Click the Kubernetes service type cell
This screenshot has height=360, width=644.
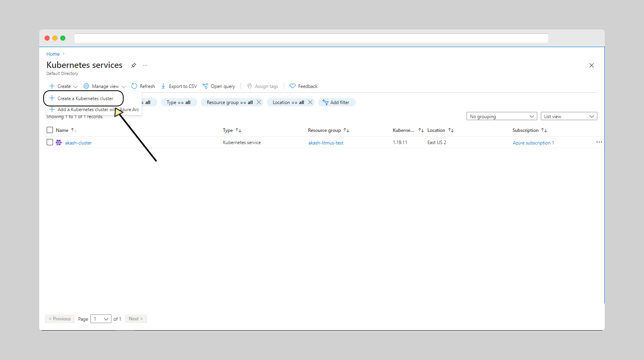pyautogui.click(x=242, y=143)
